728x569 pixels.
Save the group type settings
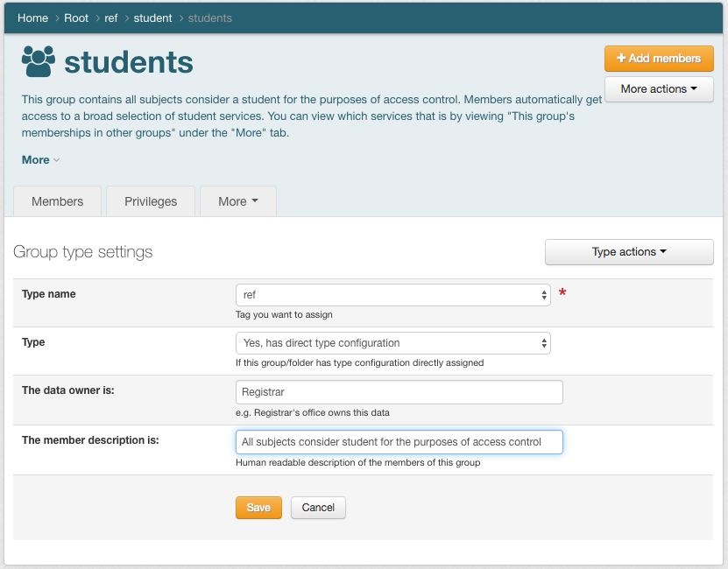(x=258, y=508)
